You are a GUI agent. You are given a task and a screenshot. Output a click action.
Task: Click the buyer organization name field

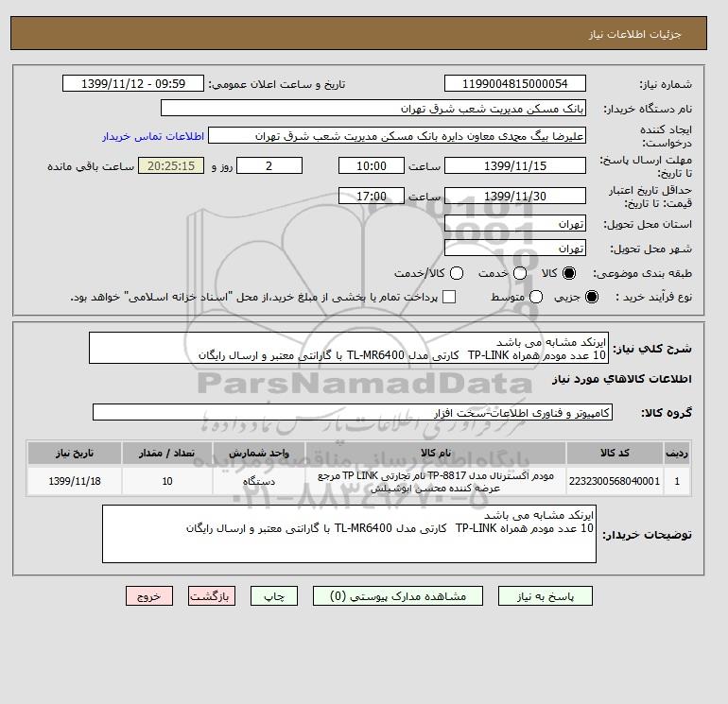click(x=373, y=108)
